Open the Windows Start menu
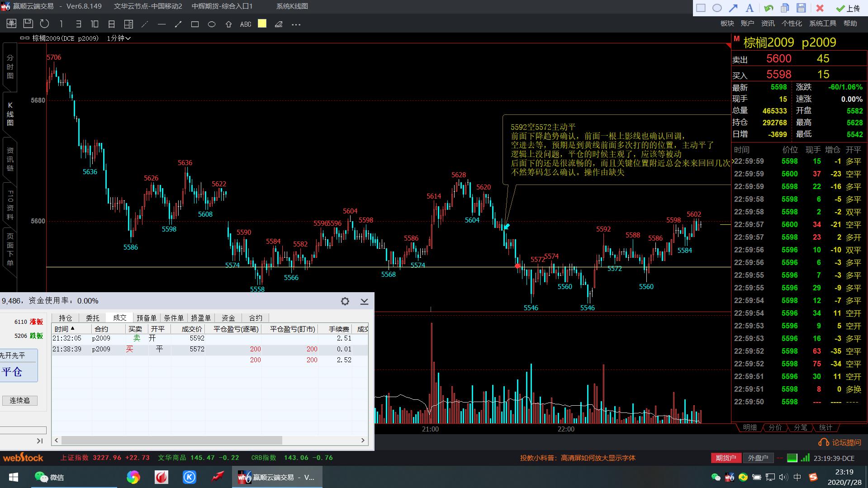 pyautogui.click(x=13, y=477)
